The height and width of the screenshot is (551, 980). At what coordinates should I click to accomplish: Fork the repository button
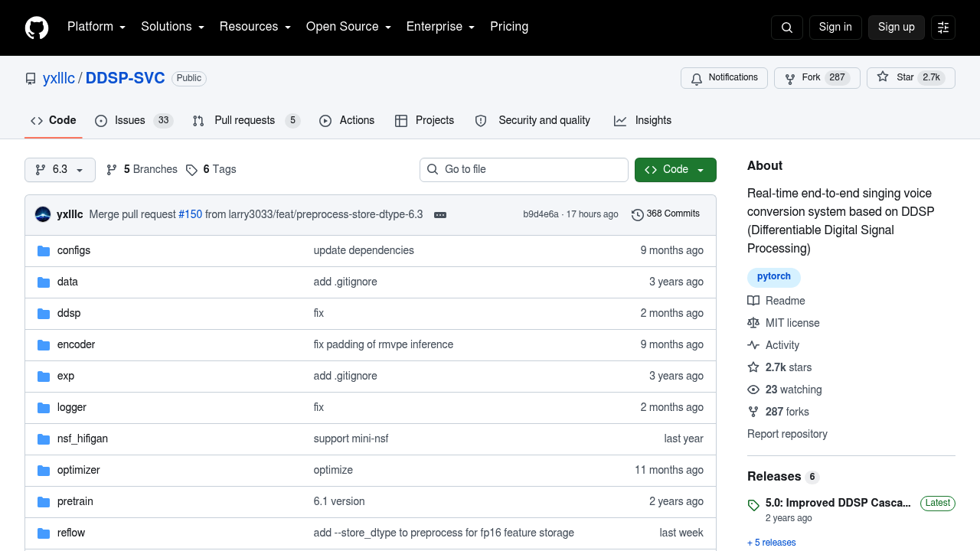coord(817,78)
